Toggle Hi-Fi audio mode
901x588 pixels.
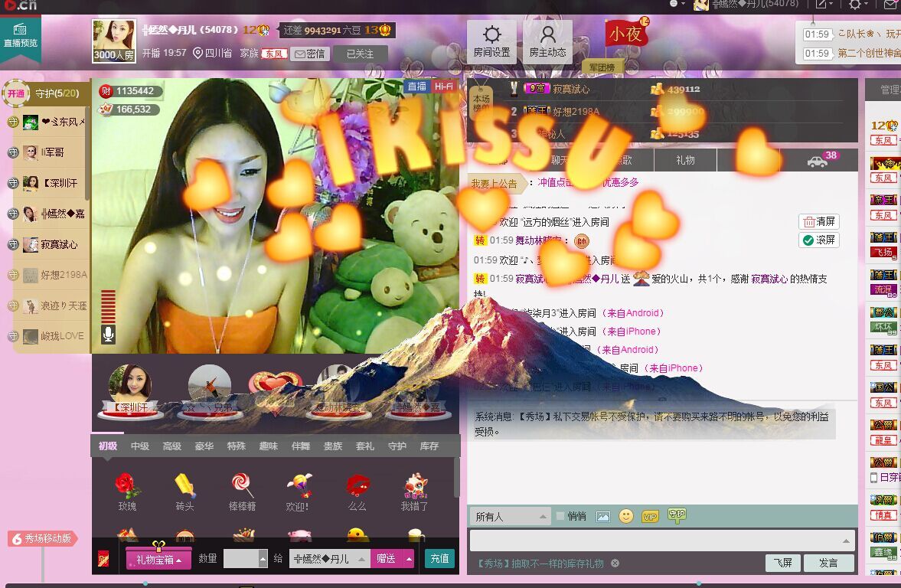(x=443, y=87)
